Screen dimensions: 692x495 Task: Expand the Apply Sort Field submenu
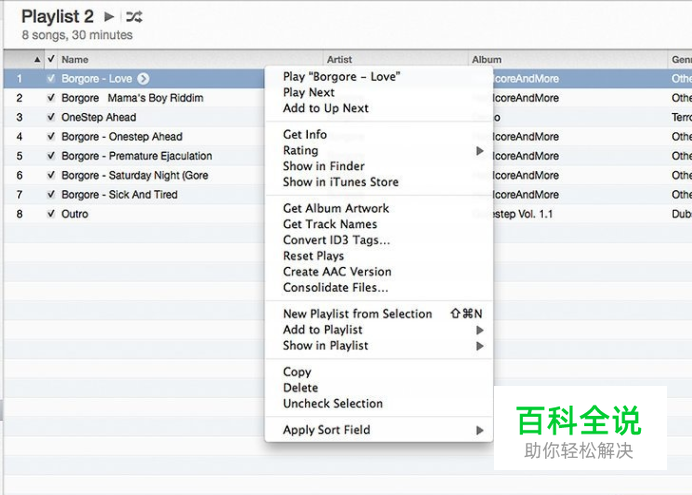[x=480, y=430]
